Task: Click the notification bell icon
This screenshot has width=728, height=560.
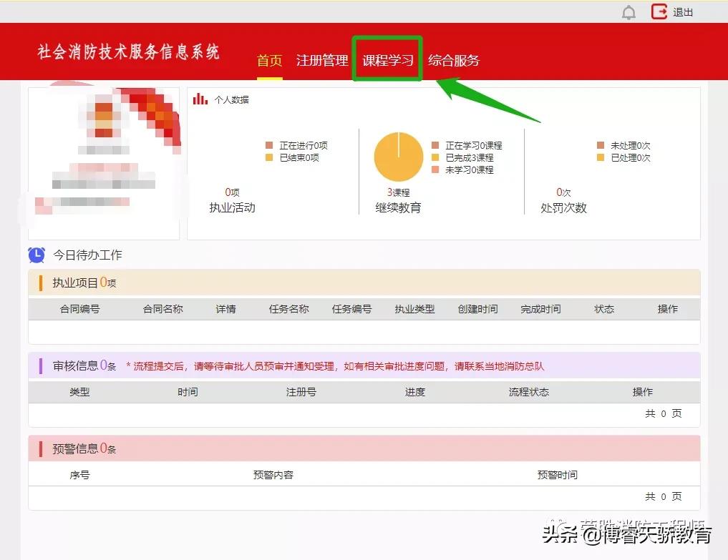Action: [629, 11]
